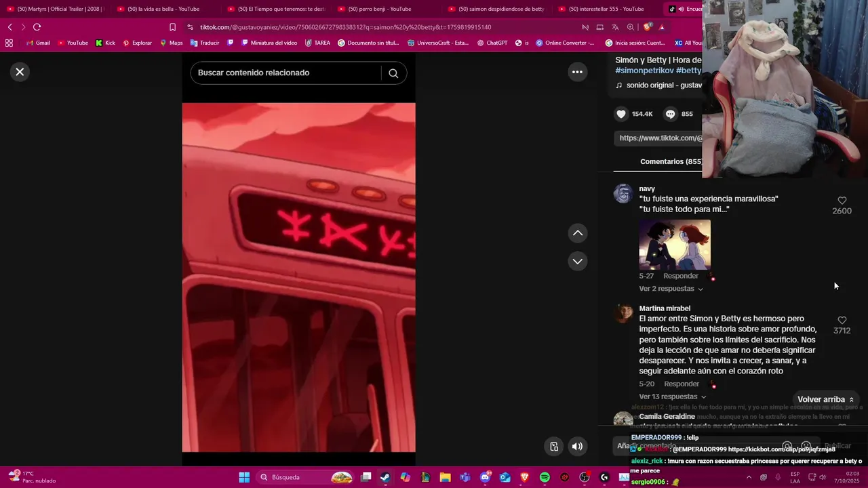Switch to 'El Tiempo que tenemos' tab
Screen dimensions: 868x488
(x=275, y=9)
